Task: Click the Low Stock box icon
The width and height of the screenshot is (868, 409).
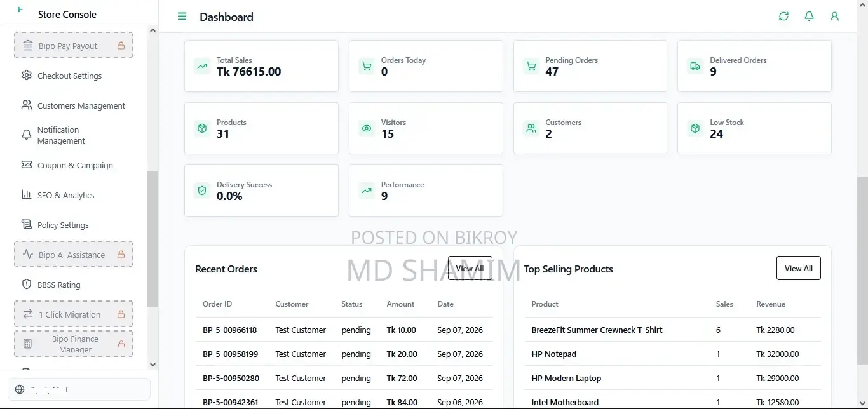Action: pos(695,128)
